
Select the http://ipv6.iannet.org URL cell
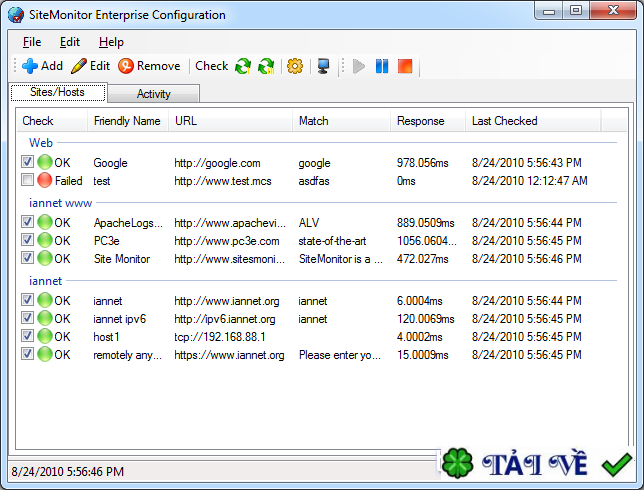pos(225,319)
